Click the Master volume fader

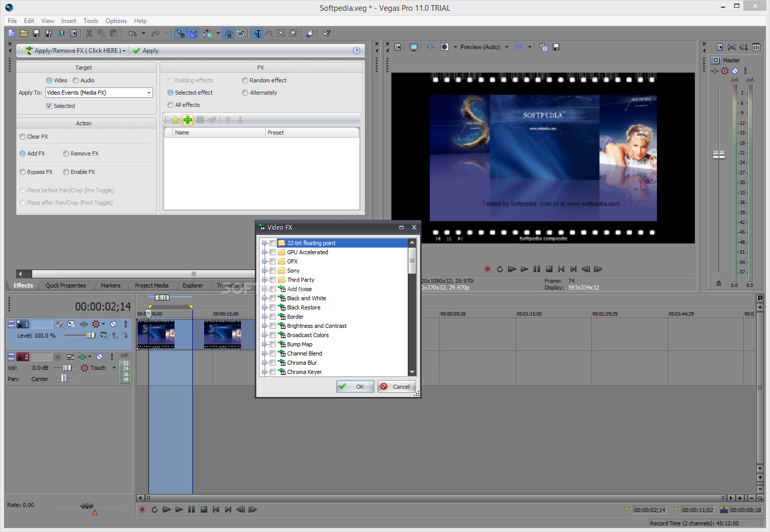click(x=719, y=154)
